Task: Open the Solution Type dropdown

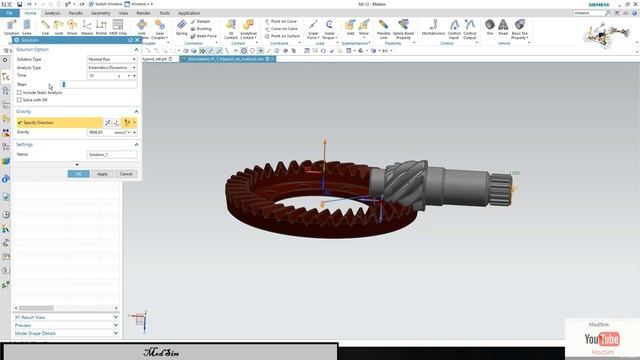Action: [112, 59]
